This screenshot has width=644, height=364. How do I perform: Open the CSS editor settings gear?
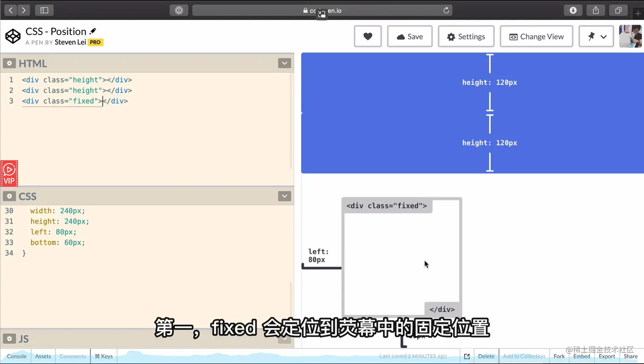point(9,196)
